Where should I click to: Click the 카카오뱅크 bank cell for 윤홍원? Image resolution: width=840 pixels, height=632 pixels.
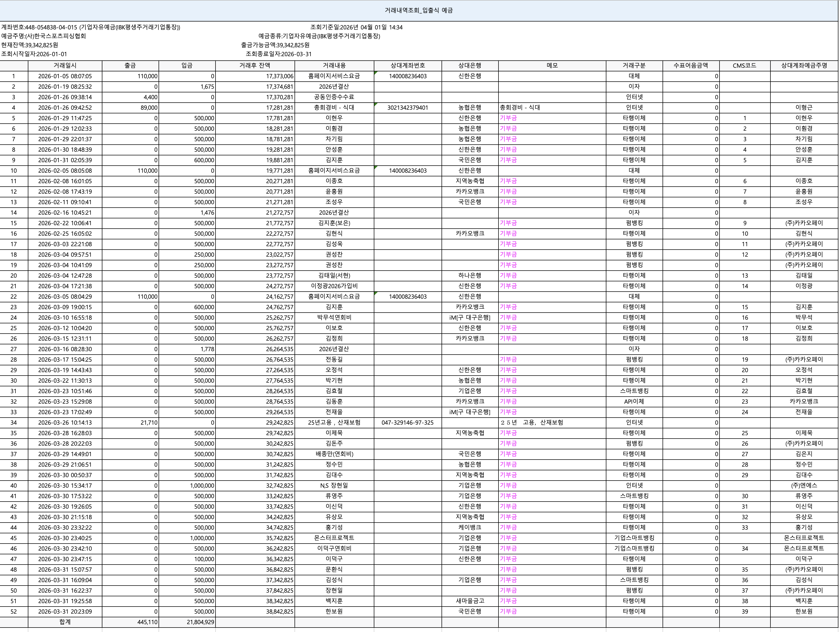(x=470, y=192)
